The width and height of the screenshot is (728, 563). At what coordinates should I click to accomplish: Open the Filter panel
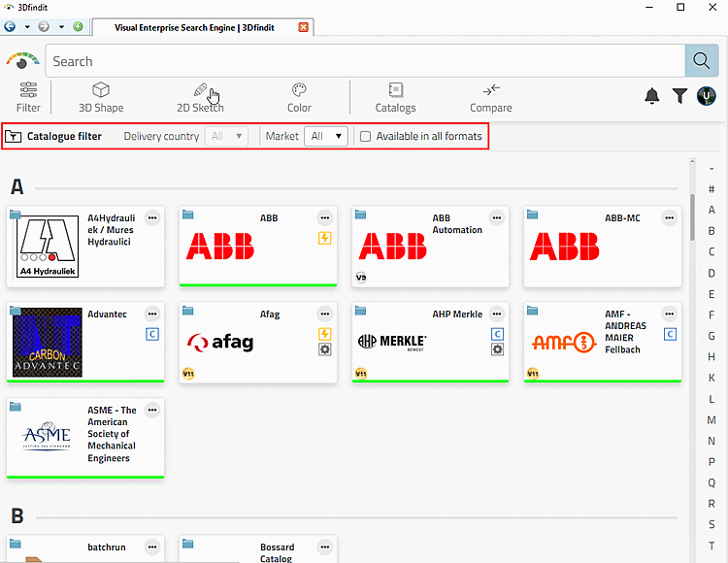28,97
